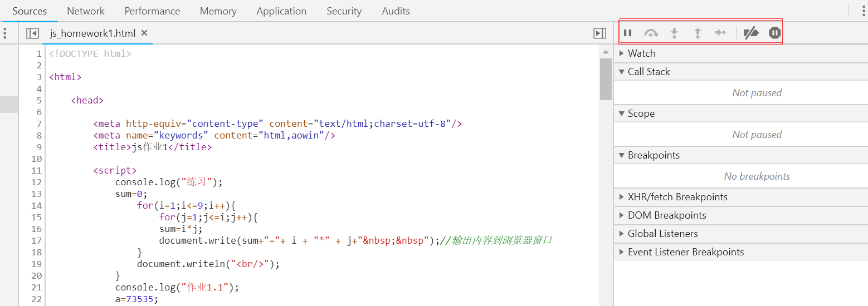Click the step into icon
Viewport: 868px width, 306px height.
point(674,33)
